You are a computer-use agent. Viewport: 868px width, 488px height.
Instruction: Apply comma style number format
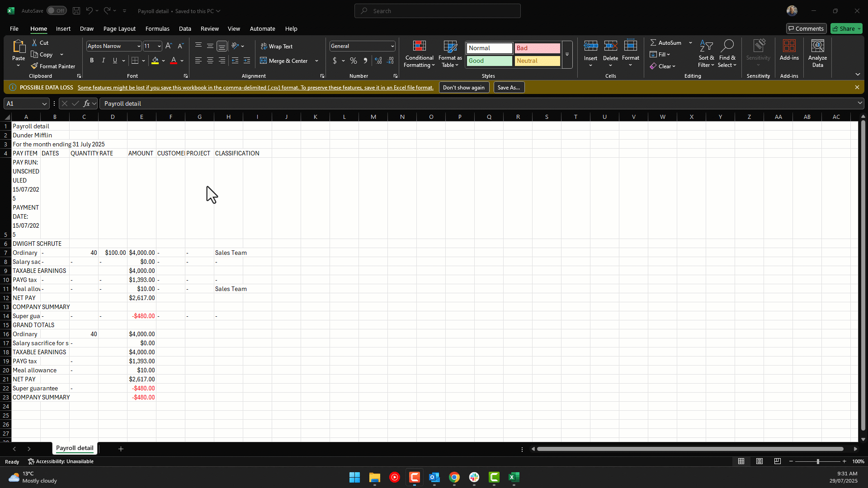[x=365, y=61]
